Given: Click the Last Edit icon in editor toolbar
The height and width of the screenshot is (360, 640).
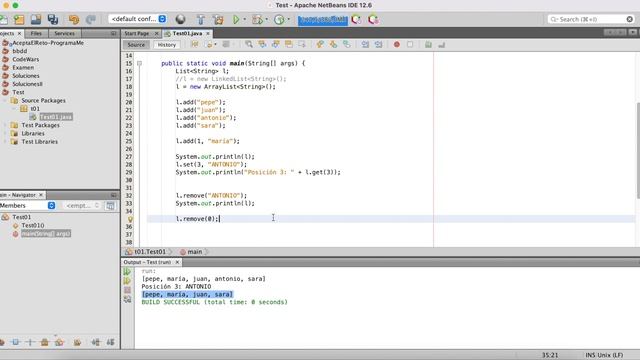Looking at the screenshot, I should coord(195,44).
